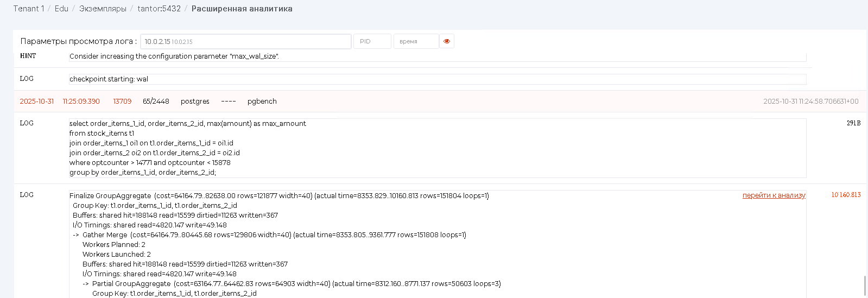Viewport: 868px width, 298px height.
Task: Click the postgres user name in the header row
Action: pos(195,102)
